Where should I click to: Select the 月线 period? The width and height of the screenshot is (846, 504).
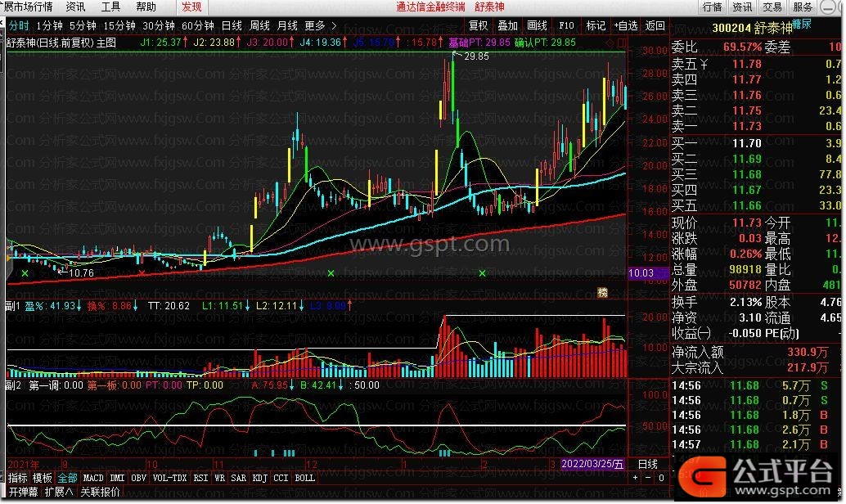(287, 25)
